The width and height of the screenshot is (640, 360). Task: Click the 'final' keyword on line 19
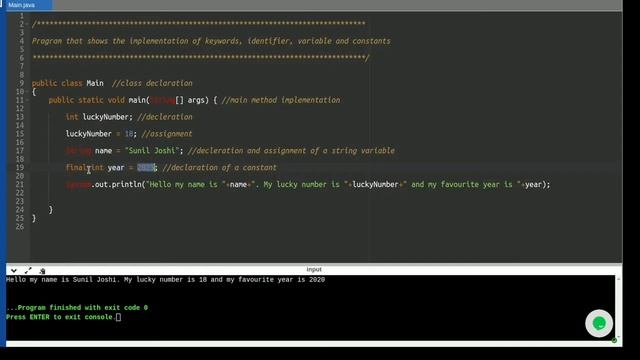[76, 168]
